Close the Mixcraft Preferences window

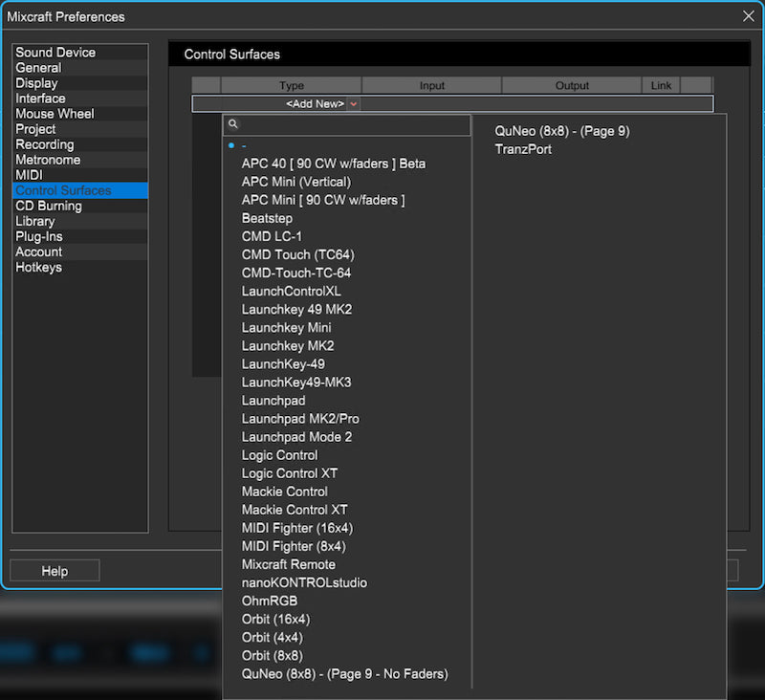point(748,16)
